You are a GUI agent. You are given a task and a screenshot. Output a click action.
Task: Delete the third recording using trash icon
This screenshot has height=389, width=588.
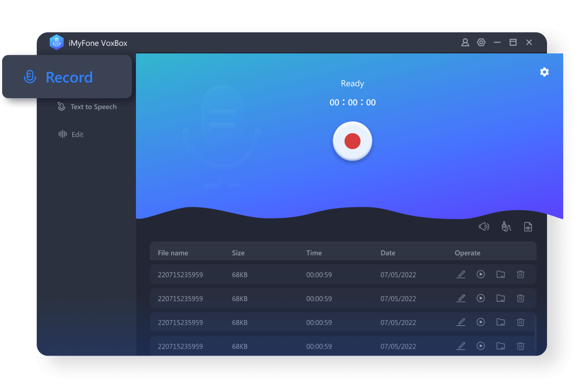click(521, 322)
